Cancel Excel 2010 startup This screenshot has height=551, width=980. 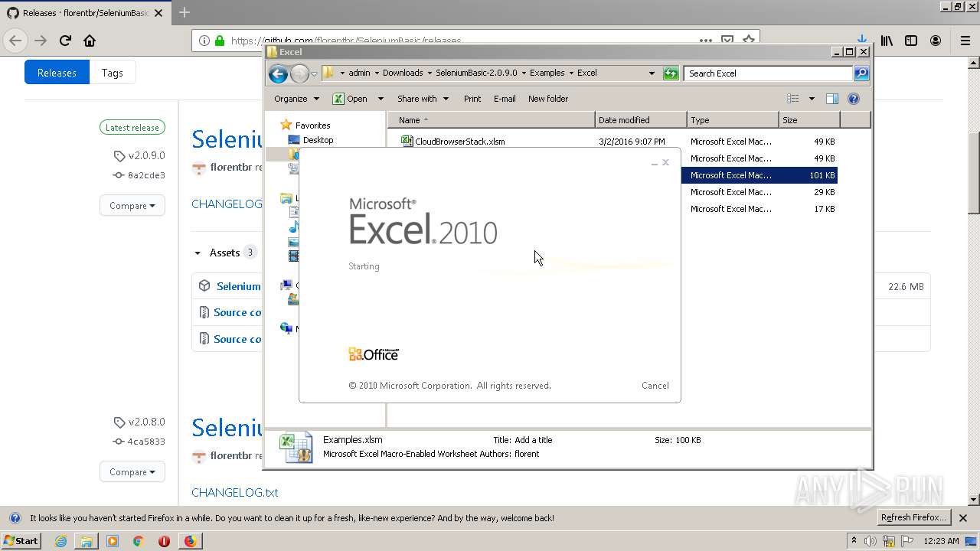click(655, 386)
